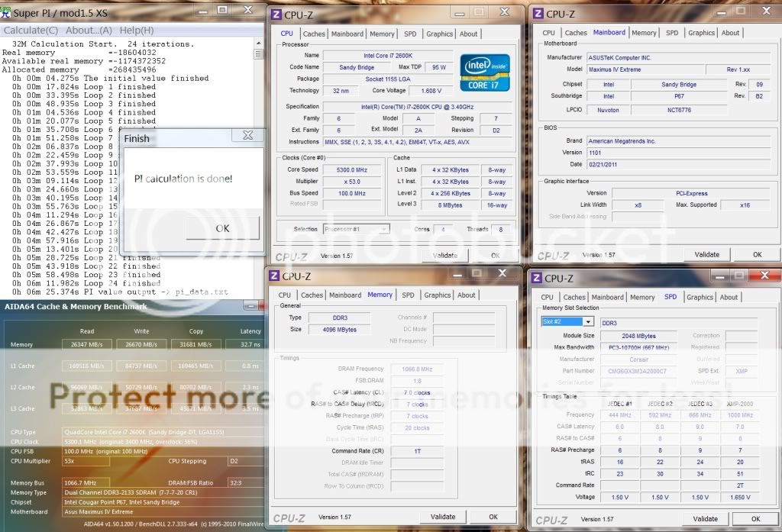The width and height of the screenshot is (782, 532).
Task: Click OK in CPU-Z Mainboard window
Action: pos(757,254)
